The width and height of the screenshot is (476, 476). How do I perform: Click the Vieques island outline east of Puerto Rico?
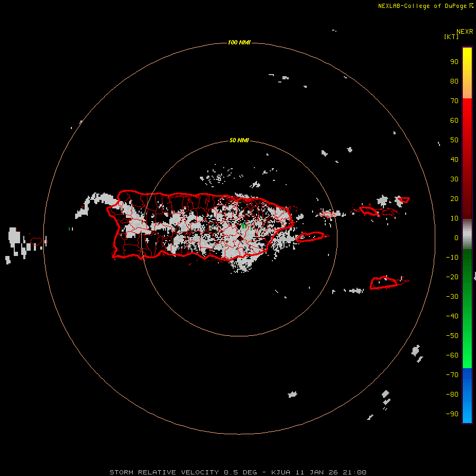[310, 236]
